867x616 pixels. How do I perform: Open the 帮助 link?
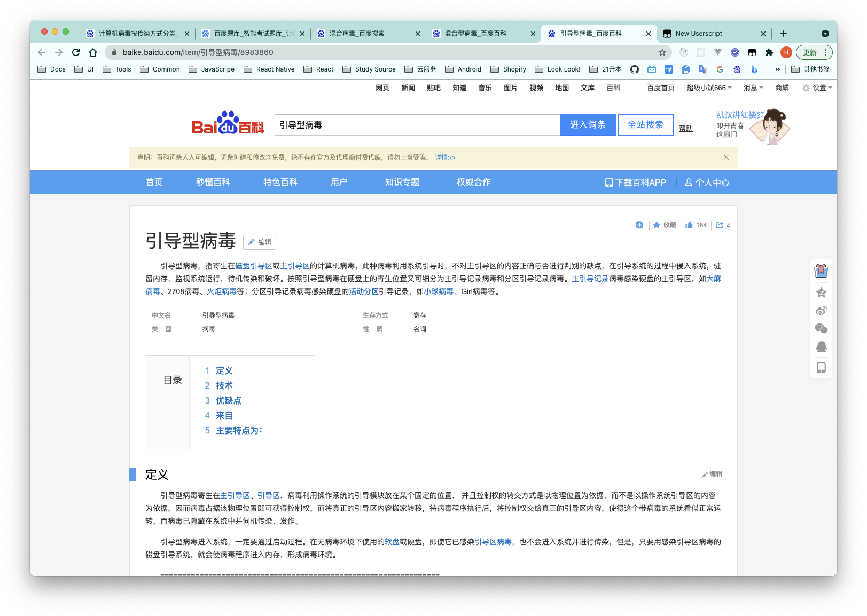click(686, 129)
